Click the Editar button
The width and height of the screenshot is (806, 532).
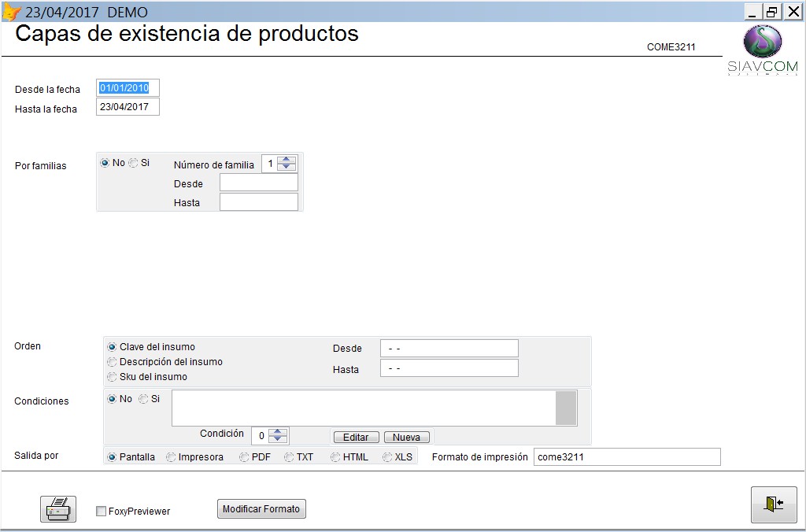tap(357, 437)
